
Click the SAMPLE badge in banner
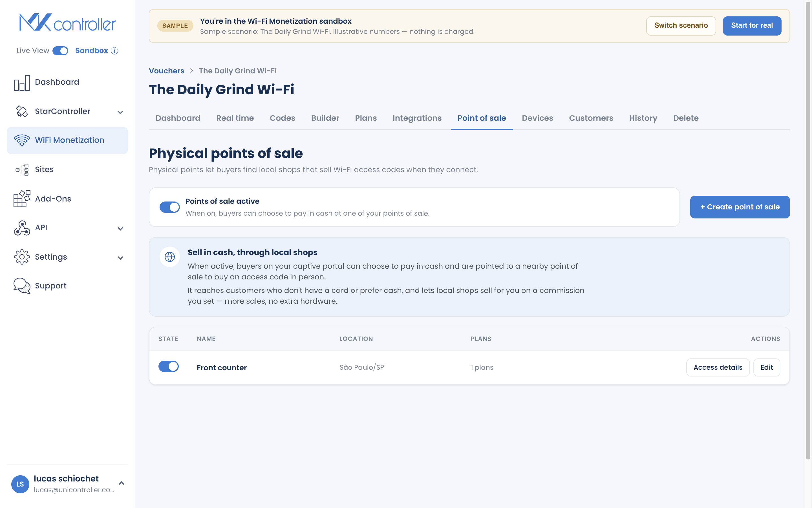[x=175, y=25]
